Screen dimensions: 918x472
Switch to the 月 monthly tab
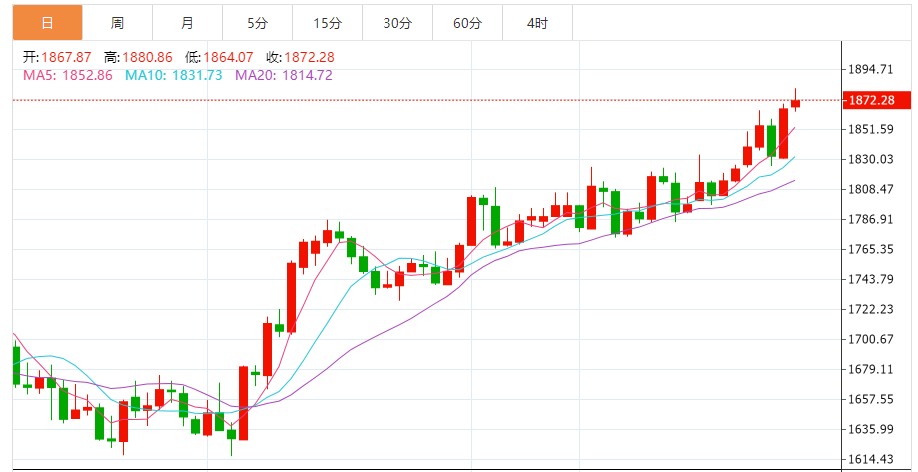(187, 23)
